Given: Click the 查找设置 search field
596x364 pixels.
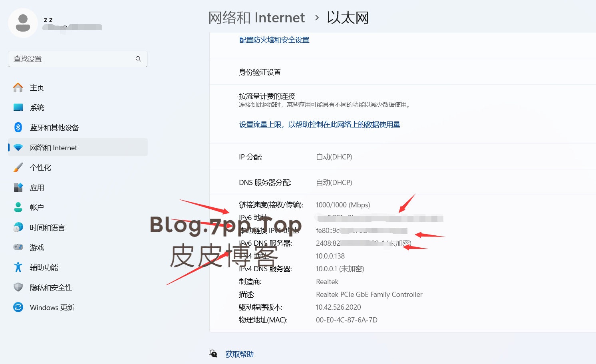Looking at the screenshot, I should click(72, 59).
